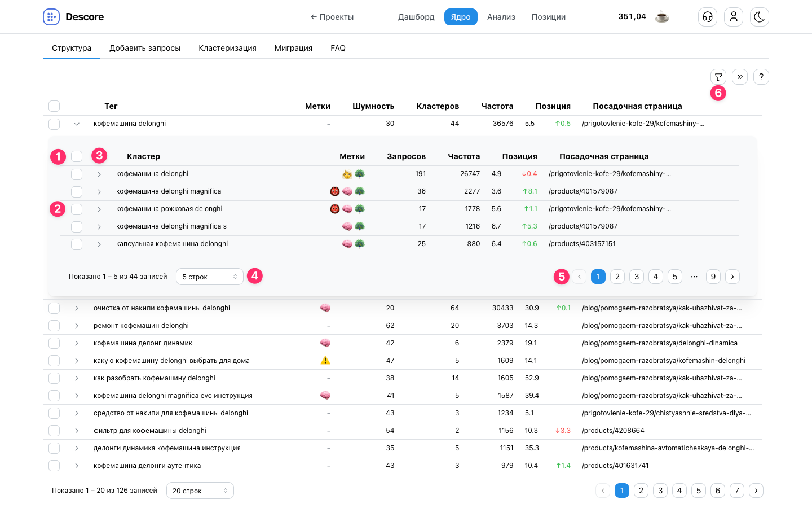
Task: Expand the 'кофемашина delonghi' cluster row
Action: tap(99, 174)
